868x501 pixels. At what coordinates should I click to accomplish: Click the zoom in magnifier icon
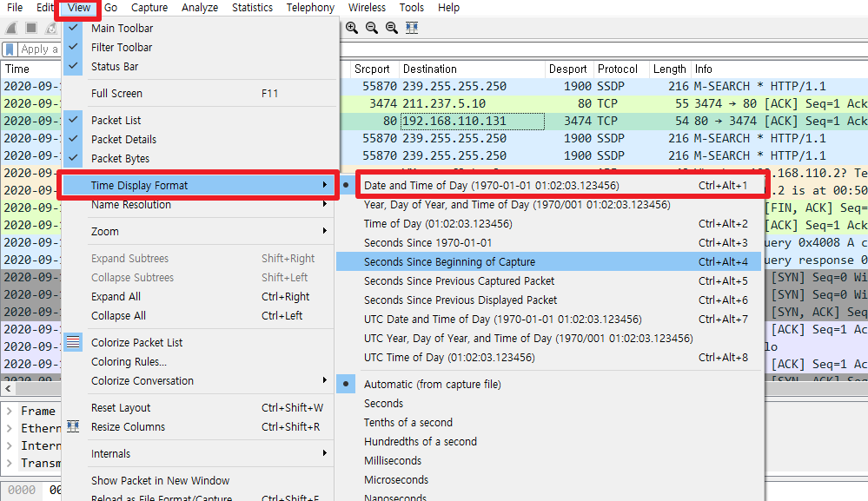[x=352, y=28]
